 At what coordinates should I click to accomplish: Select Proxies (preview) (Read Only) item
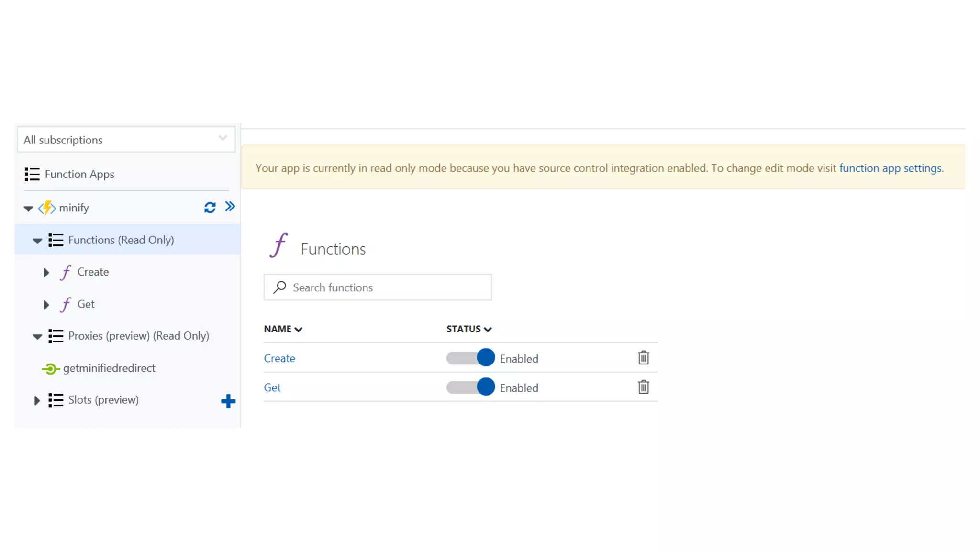coord(138,336)
